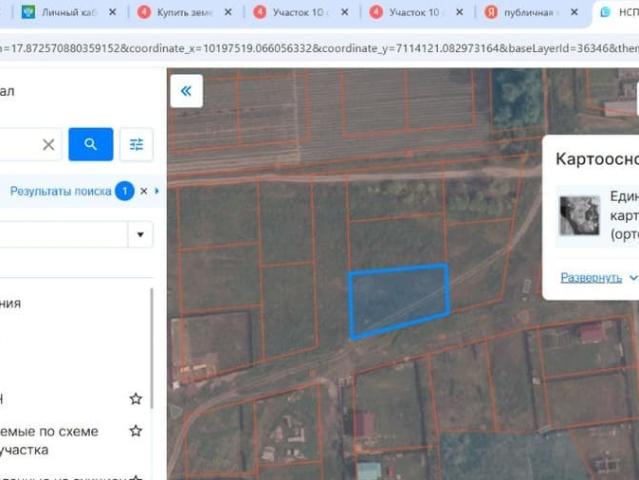The image size is (639, 480).
Task: Open search filter settings sliders icon
Action: (137, 144)
